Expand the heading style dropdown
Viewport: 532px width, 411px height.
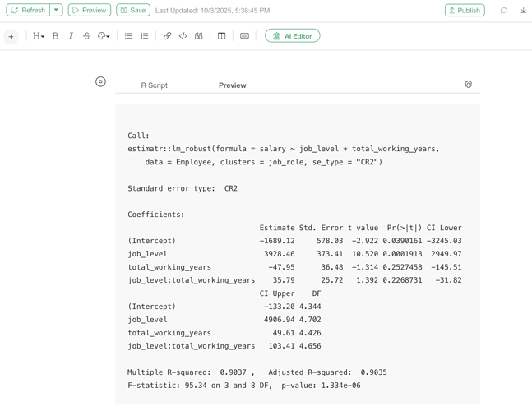tap(39, 36)
